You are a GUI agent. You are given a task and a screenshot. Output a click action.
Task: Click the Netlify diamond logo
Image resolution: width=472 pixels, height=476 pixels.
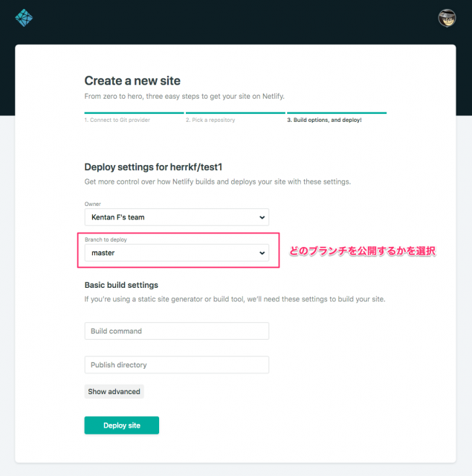(x=24, y=18)
